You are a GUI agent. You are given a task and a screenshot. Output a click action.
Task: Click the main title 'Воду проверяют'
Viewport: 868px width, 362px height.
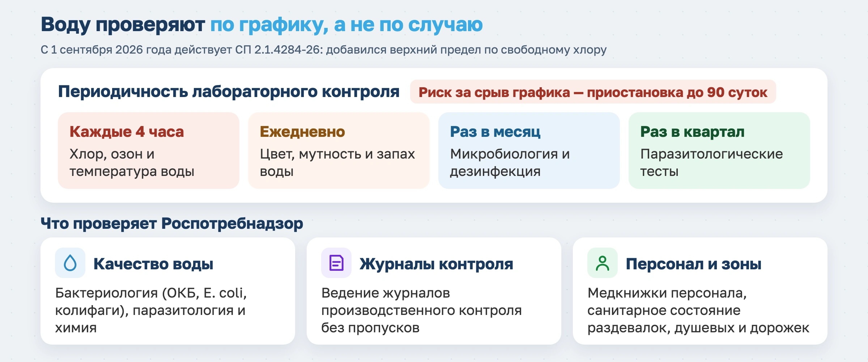point(123,25)
